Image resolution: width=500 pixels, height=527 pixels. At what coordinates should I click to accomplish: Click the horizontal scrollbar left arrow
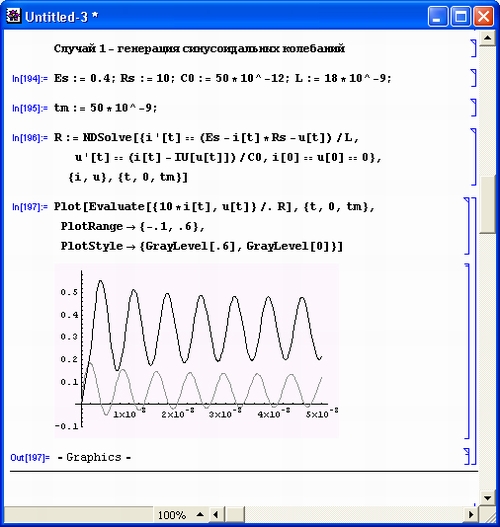pyautogui.click(x=216, y=515)
